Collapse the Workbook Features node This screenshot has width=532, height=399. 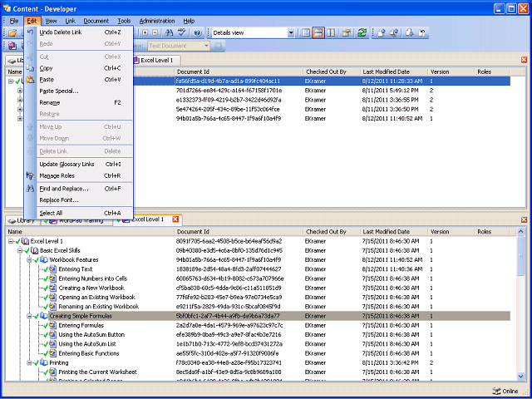click(29, 260)
